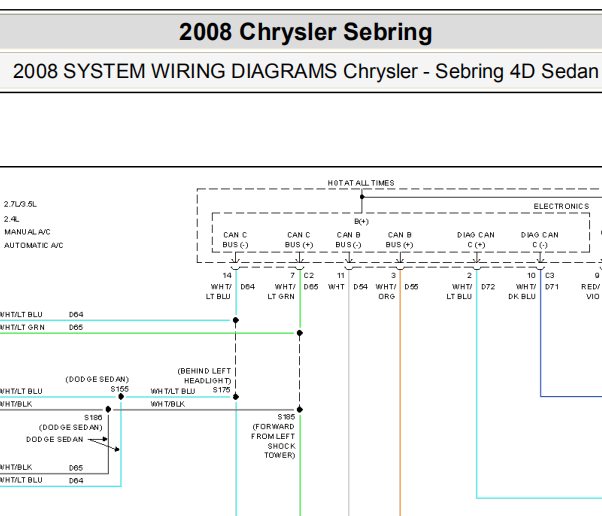The width and height of the screenshot is (602, 516).
Task: Click the BEHIND LEFT HEADLIGHT note
Action: click(204, 376)
